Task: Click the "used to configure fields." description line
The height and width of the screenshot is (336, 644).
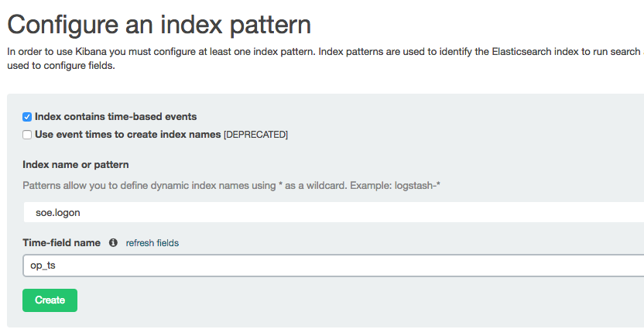Action: click(60, 66)
